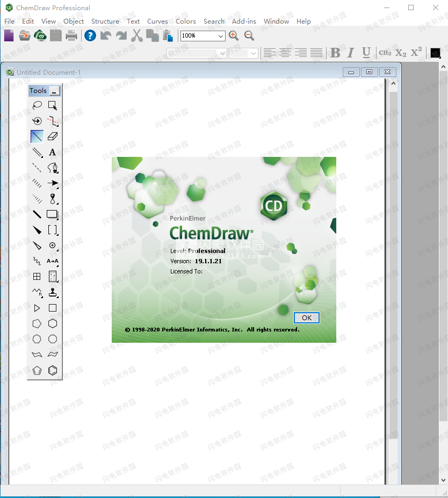Choose the Hashed Bond tool

37,183
